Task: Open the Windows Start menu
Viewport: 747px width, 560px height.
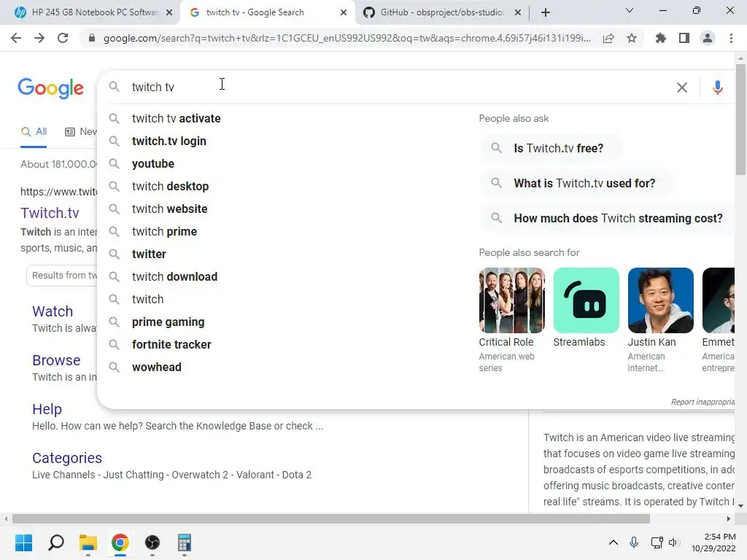Action: [x=24, y=542]
